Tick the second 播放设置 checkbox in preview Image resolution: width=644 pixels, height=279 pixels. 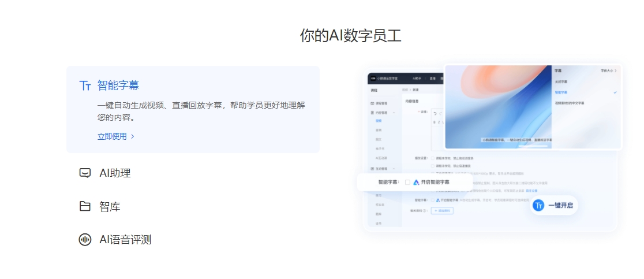[x=432, y=166]
